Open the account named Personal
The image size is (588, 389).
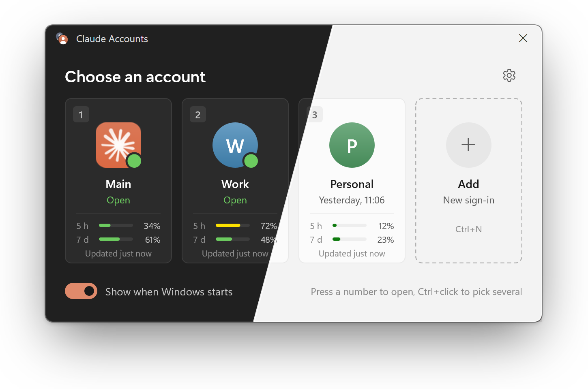352,184
